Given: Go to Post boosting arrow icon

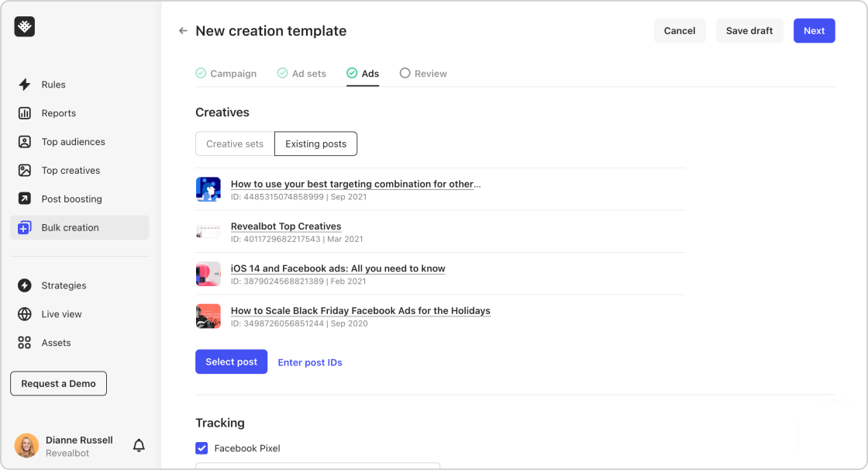Looking at the screenshot, I should click(x=24, y=199).
